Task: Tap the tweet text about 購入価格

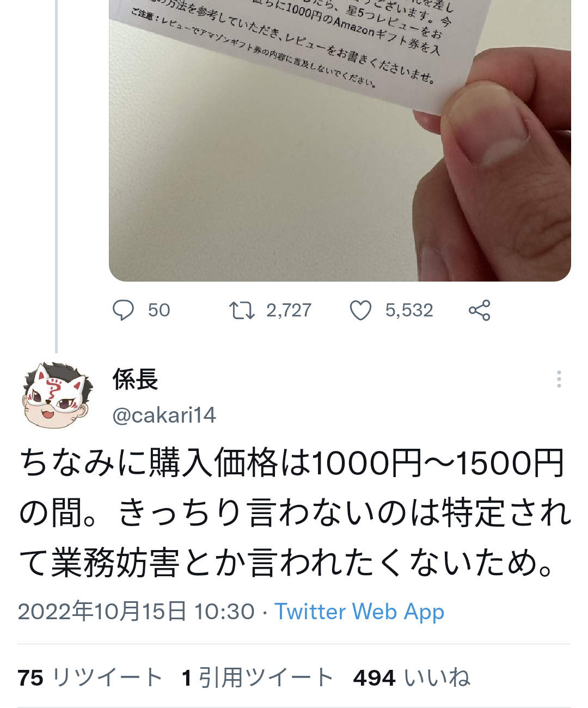Action: click(x=294, y=512)
